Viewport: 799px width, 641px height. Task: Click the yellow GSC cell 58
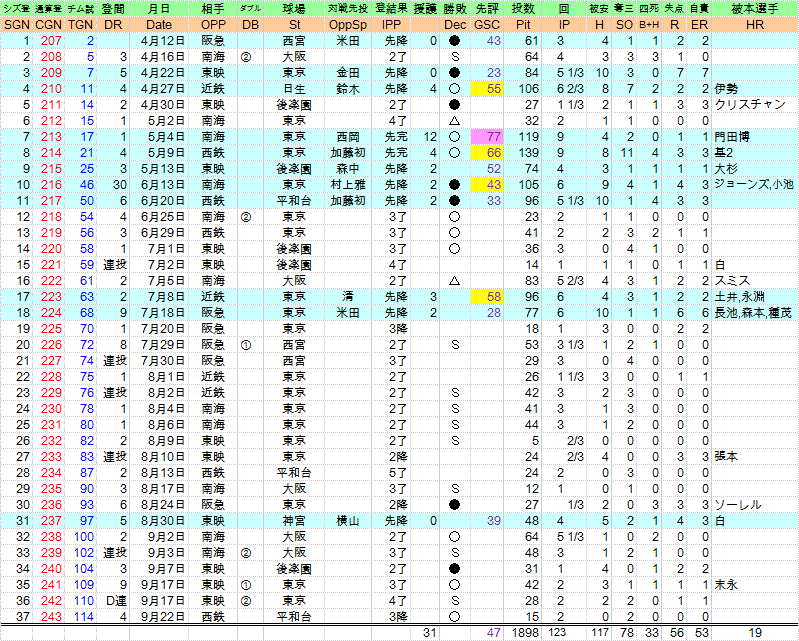point(487,297)
